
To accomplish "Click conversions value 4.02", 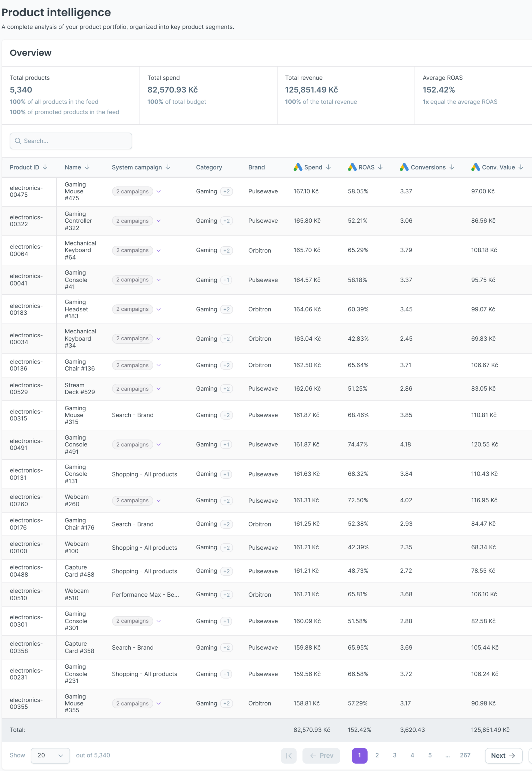I will click(x=406, y=500).
